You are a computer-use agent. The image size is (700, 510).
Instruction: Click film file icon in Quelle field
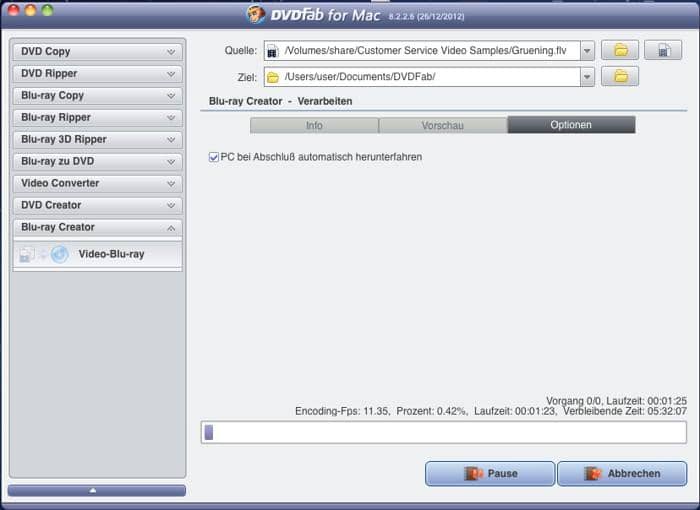[272, 51]
